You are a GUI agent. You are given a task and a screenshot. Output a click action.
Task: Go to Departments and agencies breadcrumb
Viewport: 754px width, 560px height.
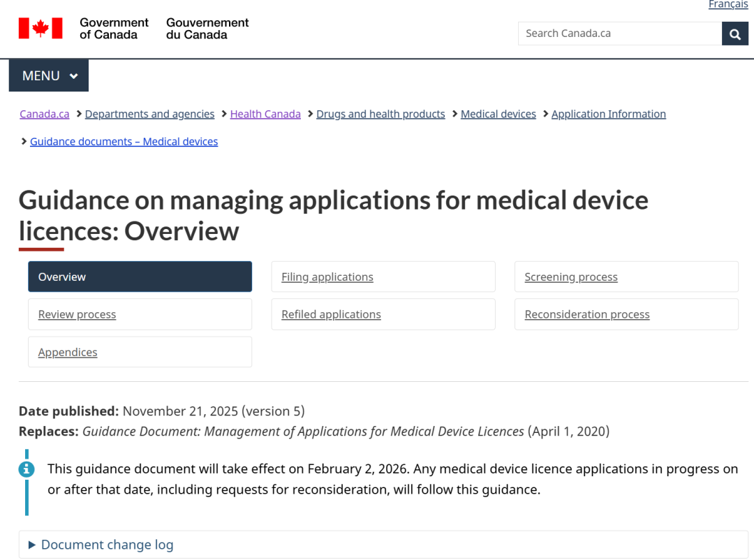coord(149,114)
